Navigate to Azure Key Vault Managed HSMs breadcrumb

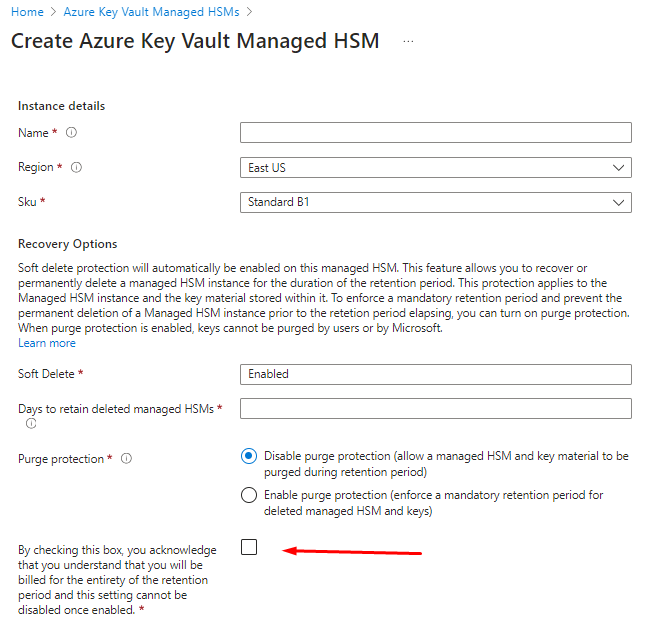(x=152, y=12)
